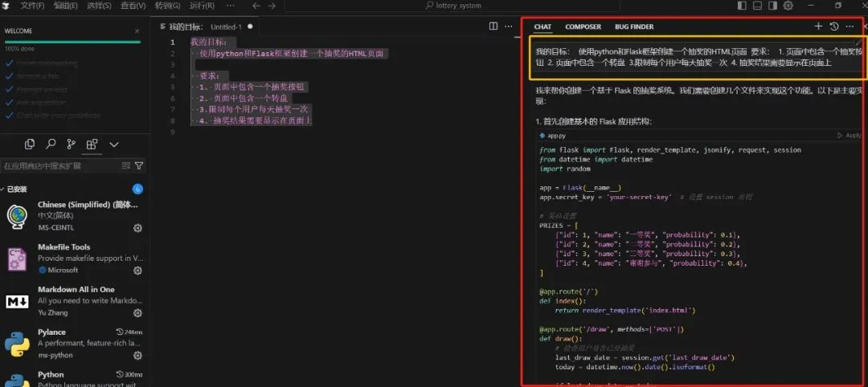Screen dimensions: 868x387
Task: Close the WELCOME panel
Action: [137, 31]
